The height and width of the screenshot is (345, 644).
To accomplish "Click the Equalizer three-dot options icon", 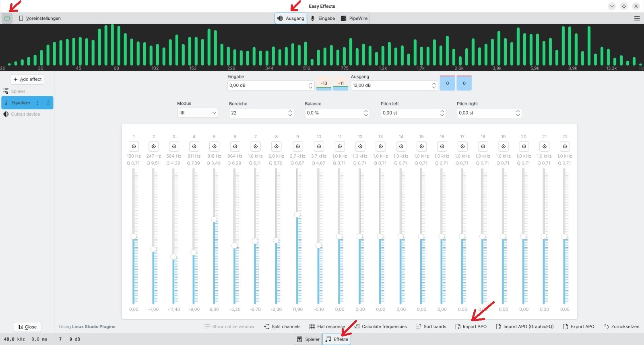I will (x=37, y=103).
